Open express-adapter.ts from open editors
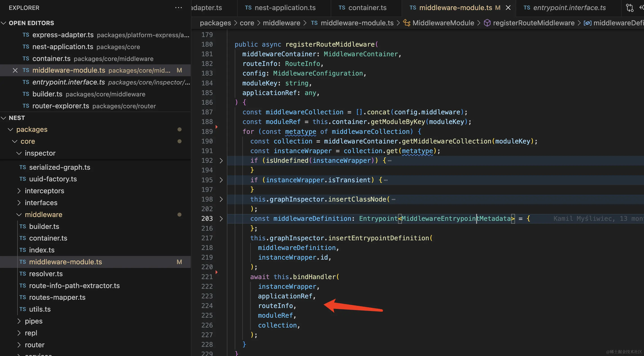 pos(95,35)
